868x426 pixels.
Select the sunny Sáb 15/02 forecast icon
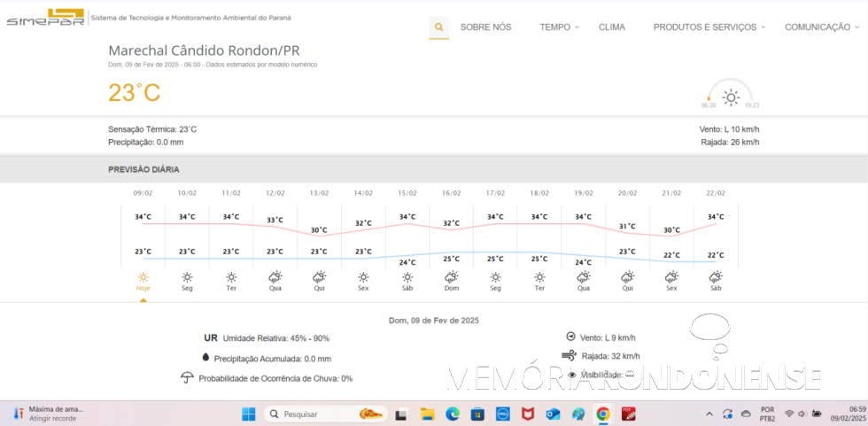407,277
